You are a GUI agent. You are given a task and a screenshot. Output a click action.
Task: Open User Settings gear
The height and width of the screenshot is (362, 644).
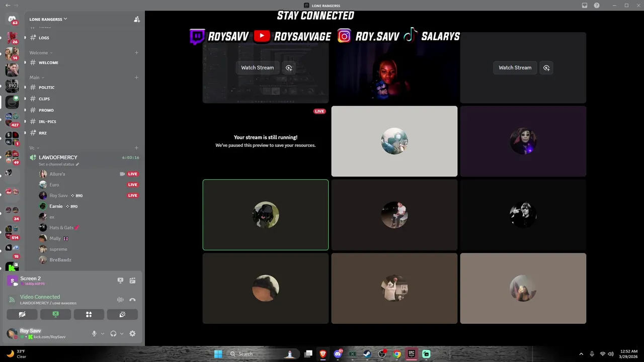[x=132, y=333]
